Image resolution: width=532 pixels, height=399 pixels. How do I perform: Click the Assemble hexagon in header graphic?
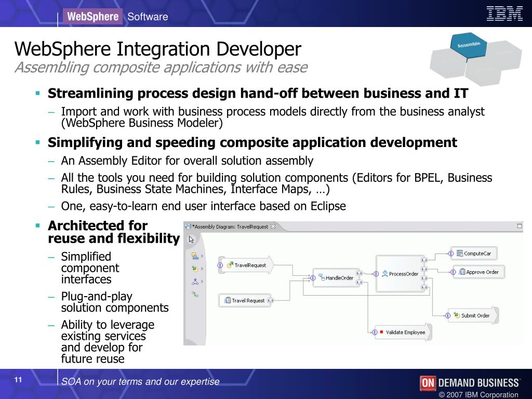pyautogui.click(x=468, y=45)
